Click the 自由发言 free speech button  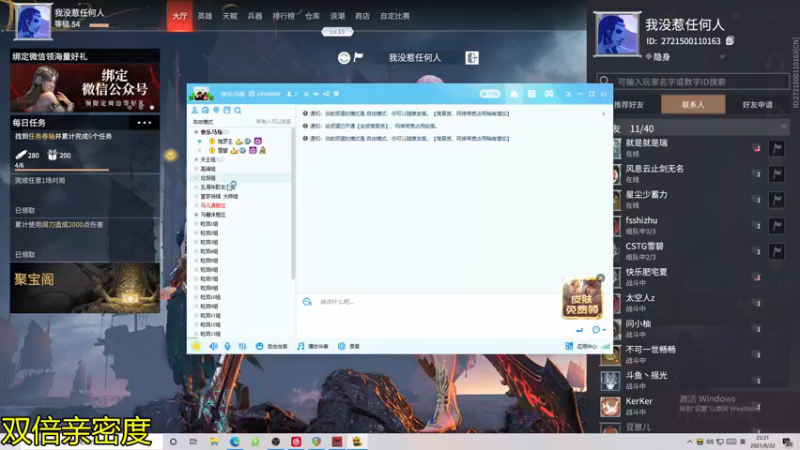click(271, 346)
